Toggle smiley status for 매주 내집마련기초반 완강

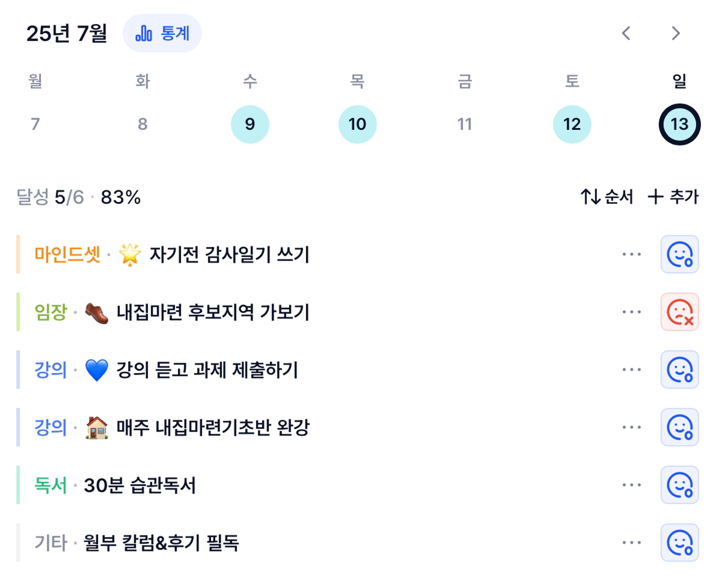pyautogui.click(x=679, y=427)
